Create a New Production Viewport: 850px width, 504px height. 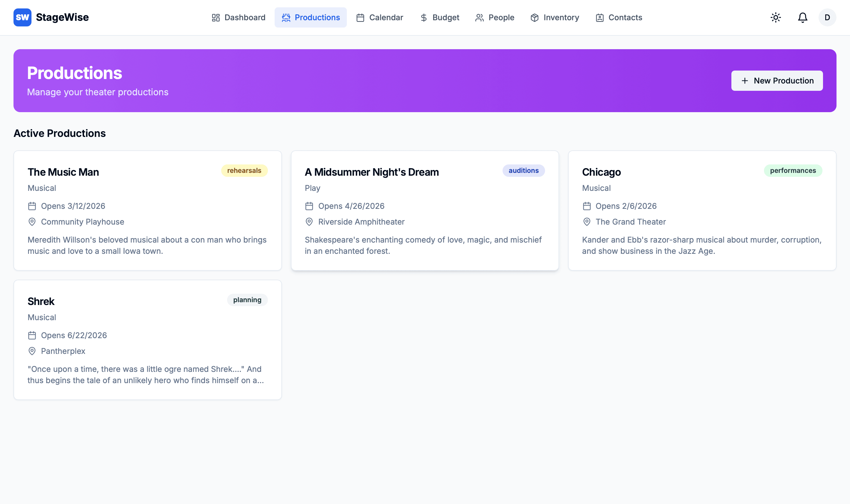(x=777, y=80)
